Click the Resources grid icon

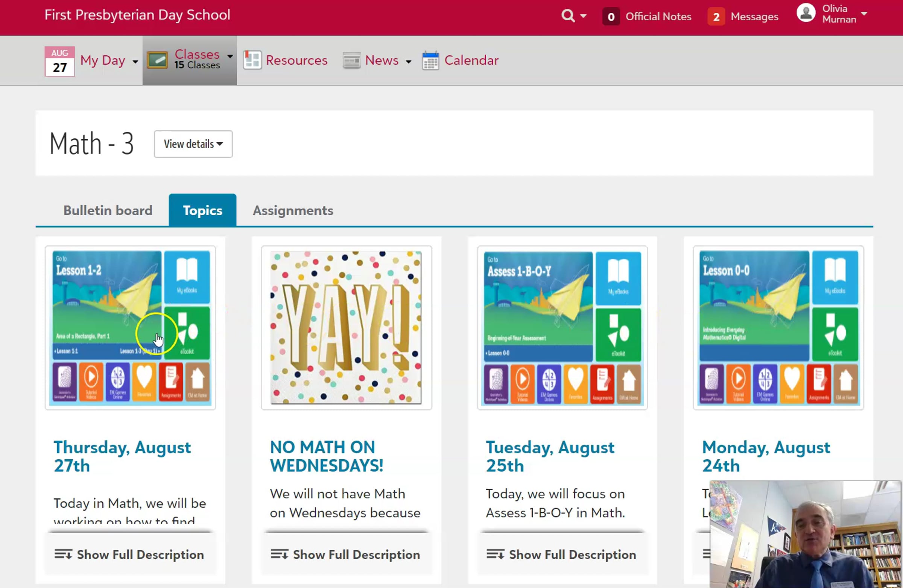pyautogui.click(x=252, y=60)
